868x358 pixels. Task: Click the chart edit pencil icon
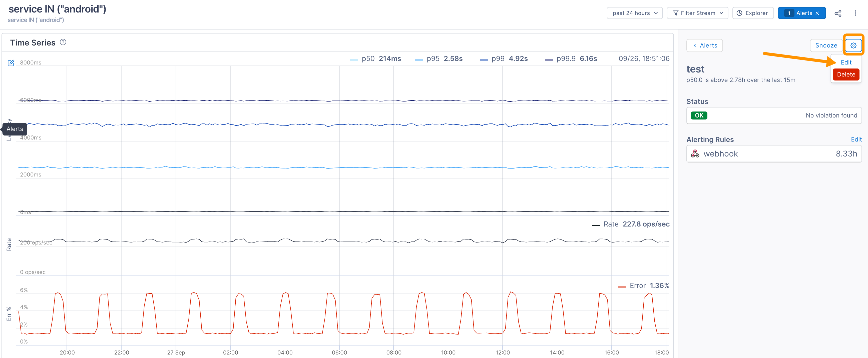[x=11, y=63]
